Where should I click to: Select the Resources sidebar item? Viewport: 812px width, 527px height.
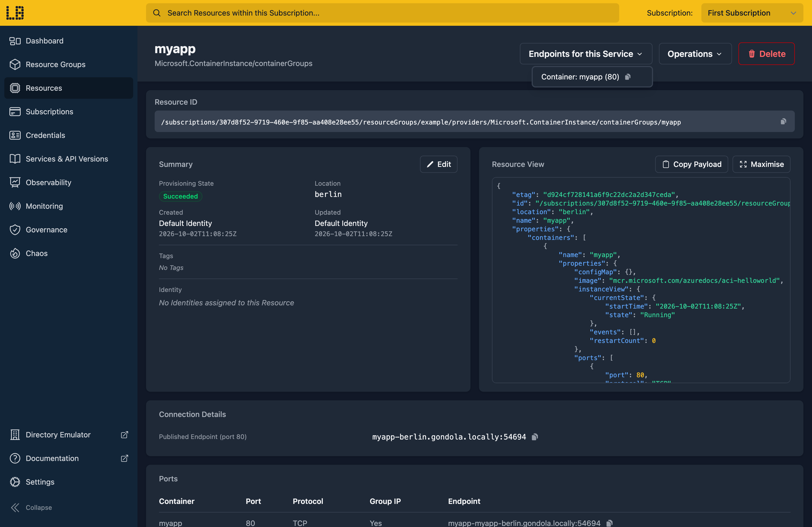coord(68,88)
